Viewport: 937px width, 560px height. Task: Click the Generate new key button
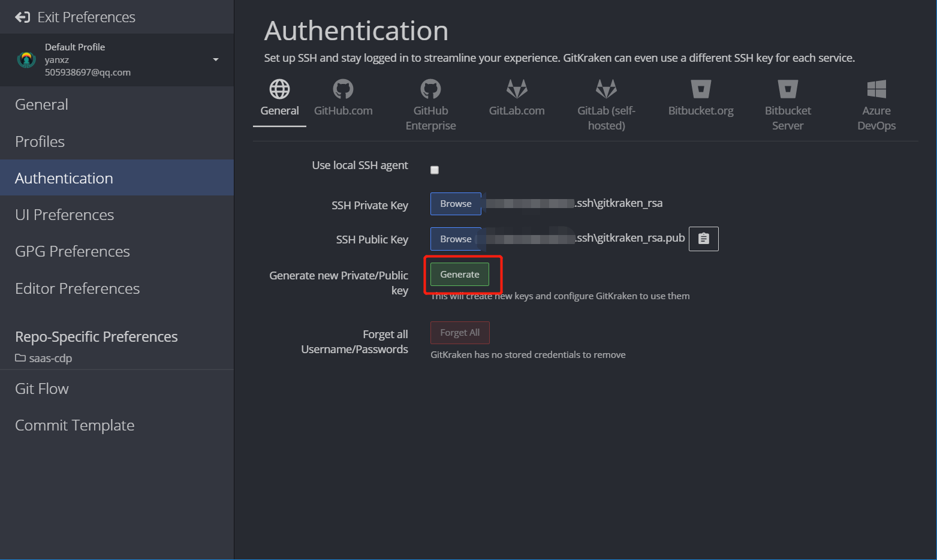(x=460, y=274)
